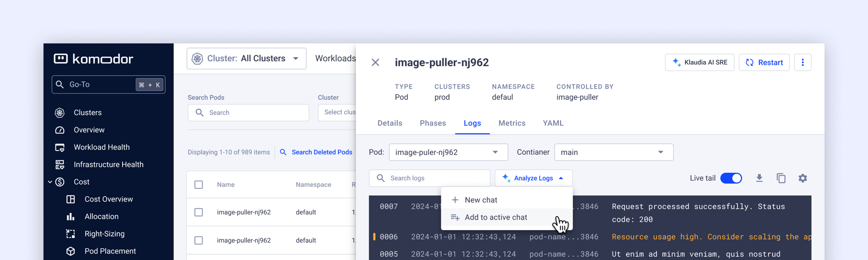Switch to the Metrics tab
The height and width of the screenshot is (260, 868).
tap(512, 123)
